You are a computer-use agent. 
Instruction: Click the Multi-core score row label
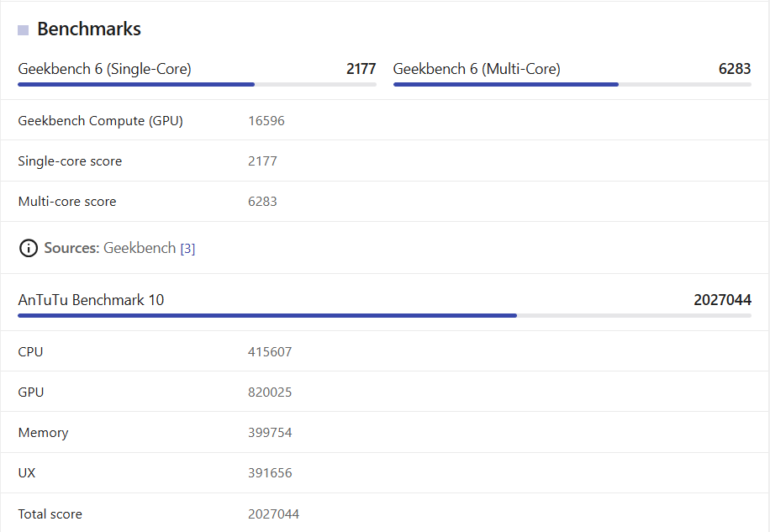coord(67,202)
